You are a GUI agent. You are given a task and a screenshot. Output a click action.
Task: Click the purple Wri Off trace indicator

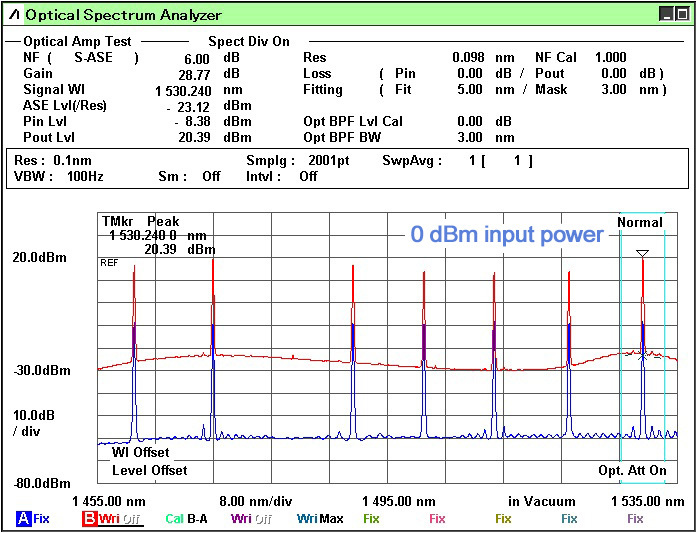(251, 519)
